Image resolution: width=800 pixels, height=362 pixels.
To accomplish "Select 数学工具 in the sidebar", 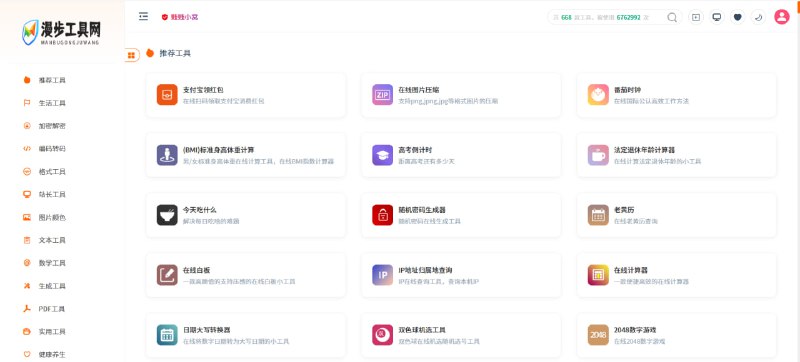I will pyautogui.click(x=52, y=263).
